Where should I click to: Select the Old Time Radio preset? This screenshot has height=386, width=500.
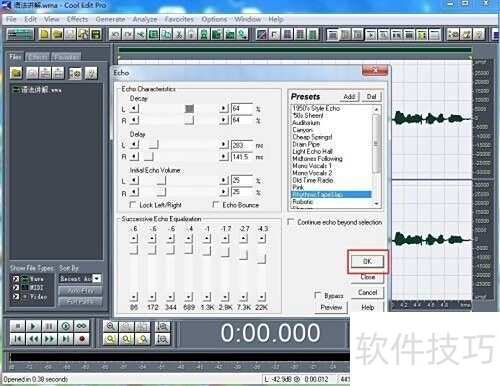click(x=313, y=180)
